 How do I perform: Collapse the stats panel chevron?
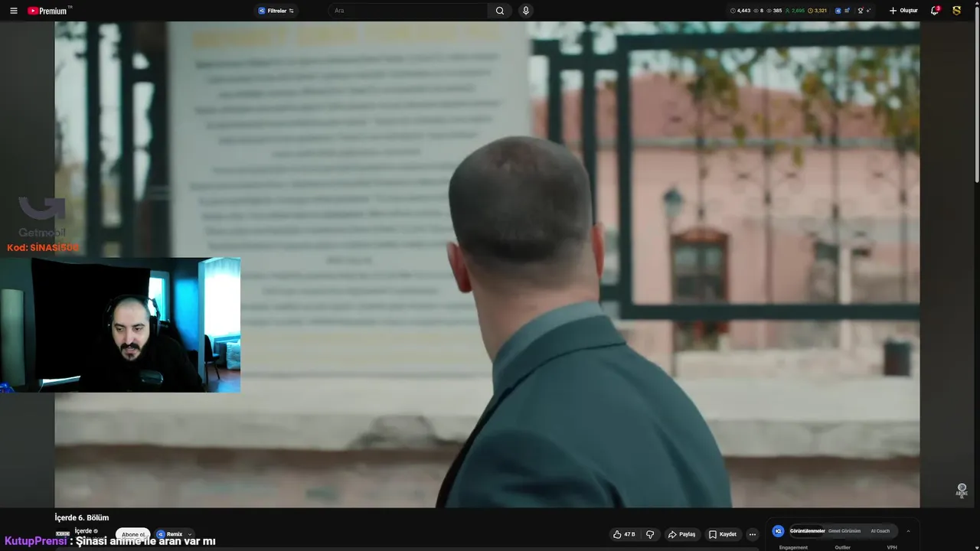(908, 531)
